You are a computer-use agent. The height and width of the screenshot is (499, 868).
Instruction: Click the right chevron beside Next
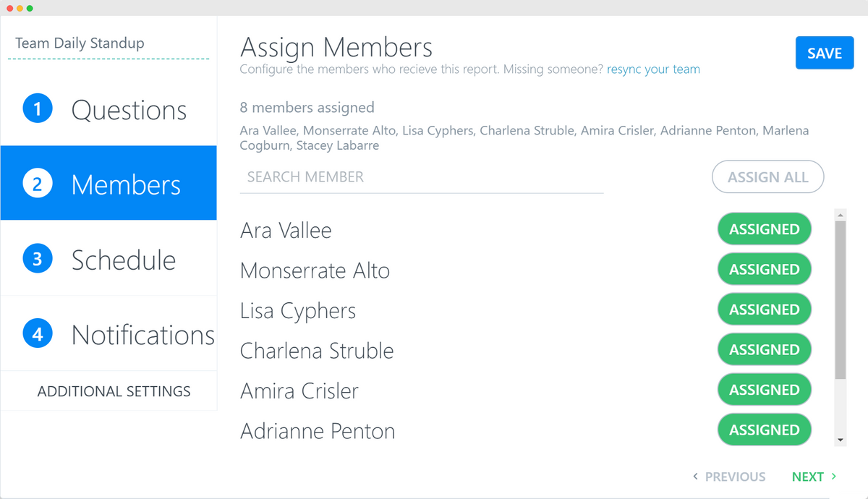[834, 477]
